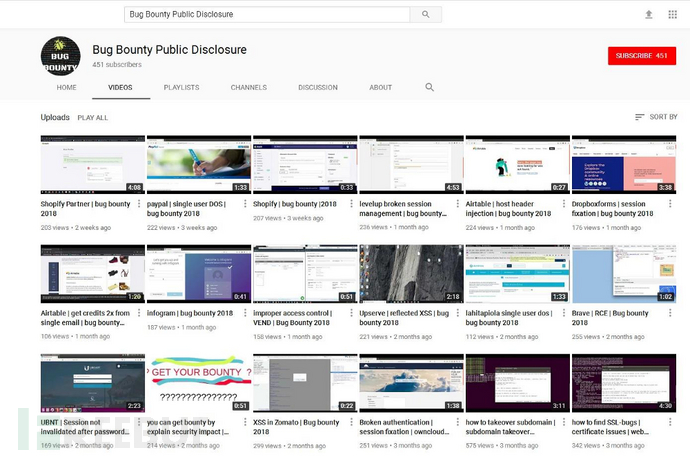
Task: Switch to the Home tab
Action: coord(66,88)
